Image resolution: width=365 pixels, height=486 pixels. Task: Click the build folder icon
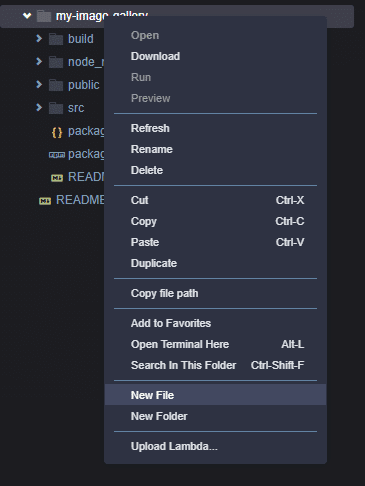[x=56, y=39]
